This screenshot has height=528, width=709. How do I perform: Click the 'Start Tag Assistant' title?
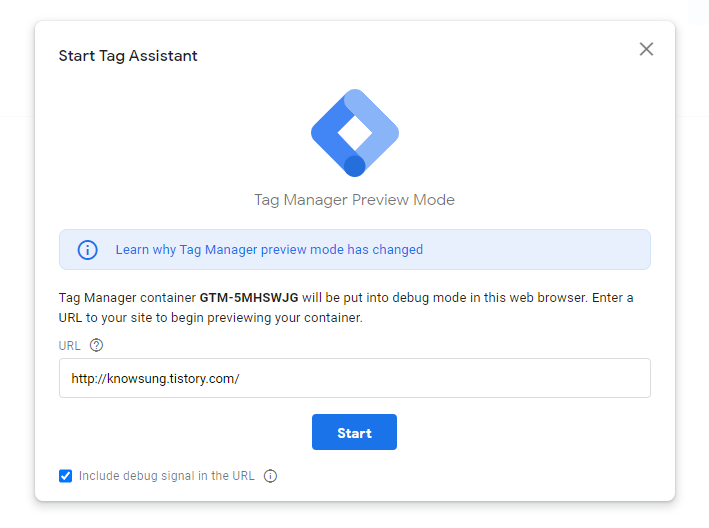tap(128, 56)
